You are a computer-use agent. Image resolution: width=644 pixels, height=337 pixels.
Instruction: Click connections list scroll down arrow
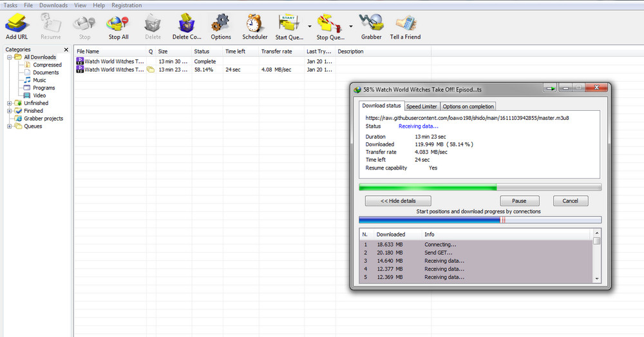point(597,278)
